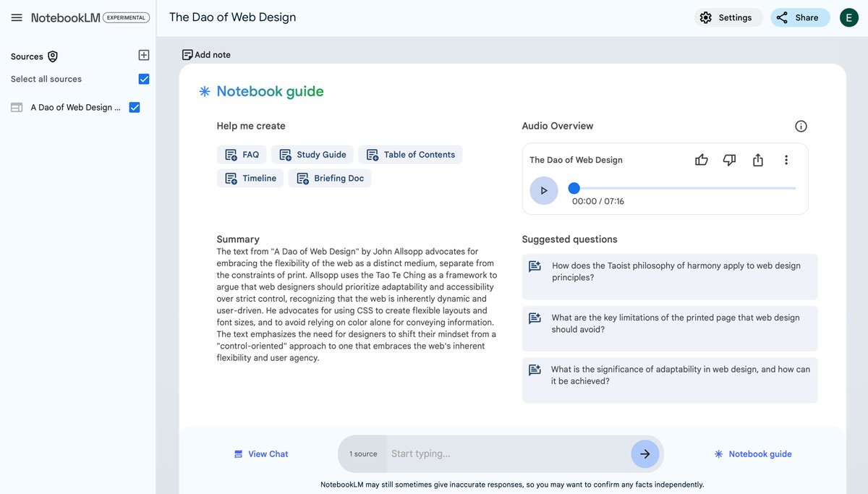Open the hamburger main menu
Viewport: 868px width, 494px height.
(x=17, y=17)
